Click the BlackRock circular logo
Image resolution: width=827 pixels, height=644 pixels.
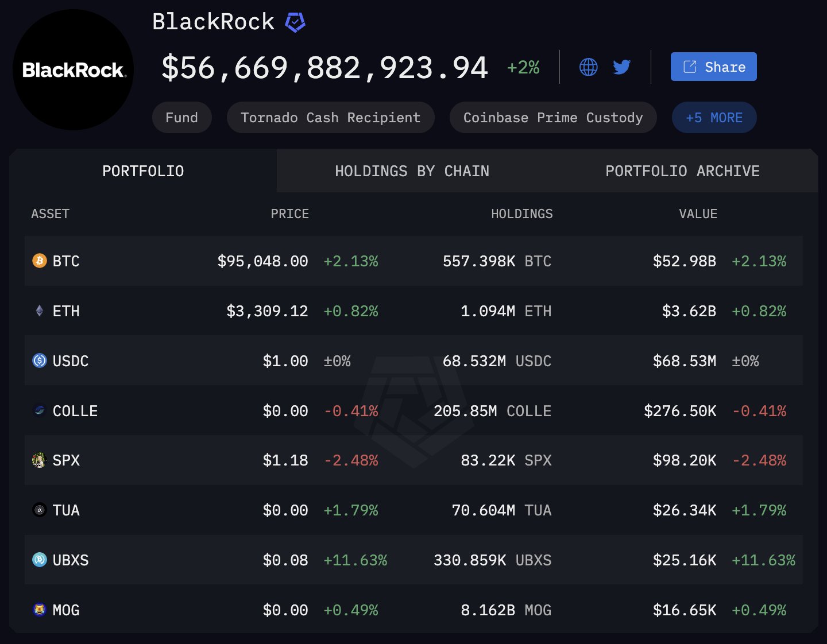(x=73, y=69)
